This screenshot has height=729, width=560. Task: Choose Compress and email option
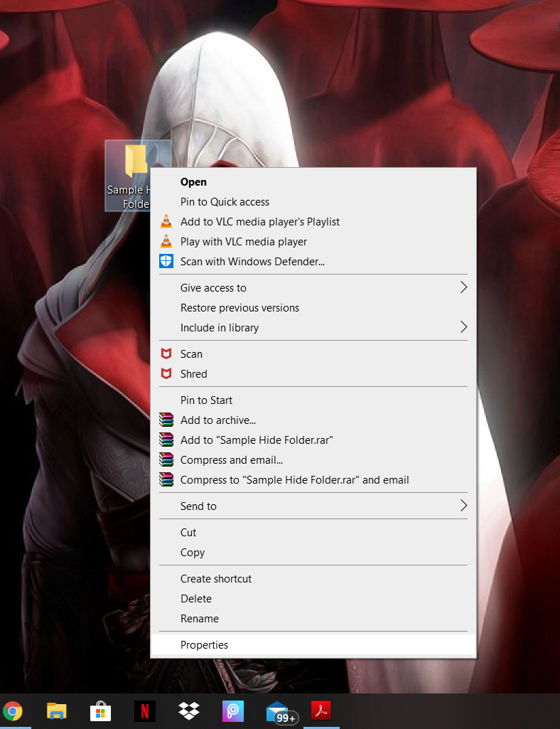[x=313, y=460]
